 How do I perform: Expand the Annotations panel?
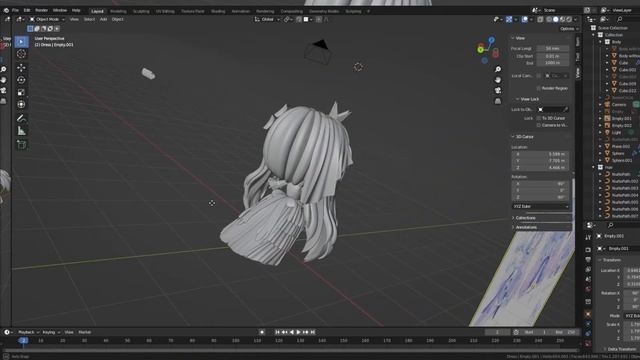(526, 227)
